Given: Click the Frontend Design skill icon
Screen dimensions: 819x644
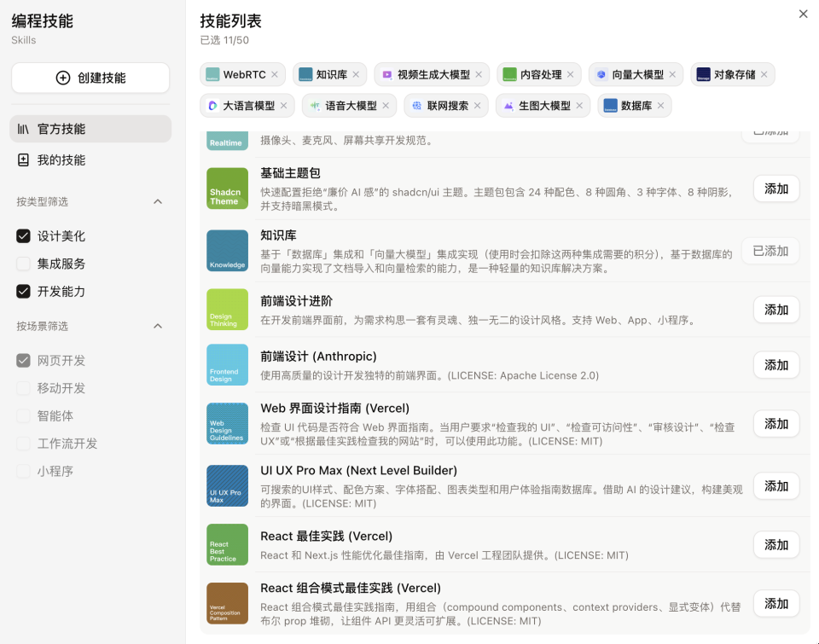Looking at the screenshot, I should 227,364.
